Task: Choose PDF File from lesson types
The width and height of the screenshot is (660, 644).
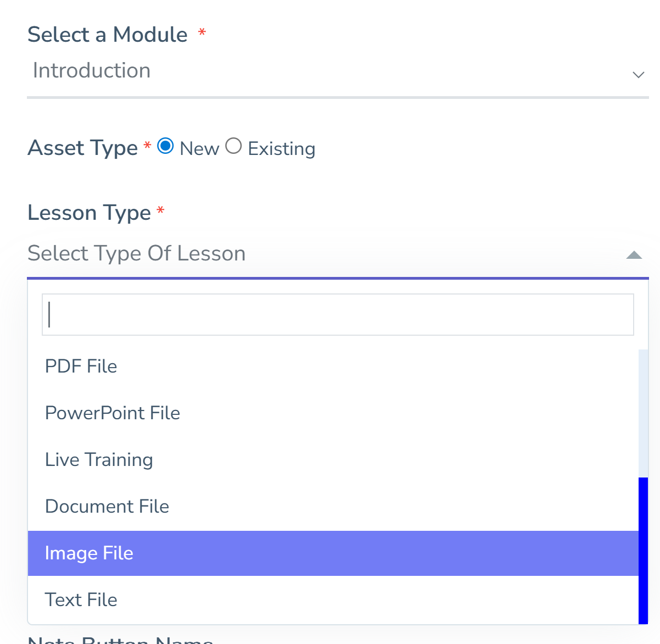Action: pos(81,367)
